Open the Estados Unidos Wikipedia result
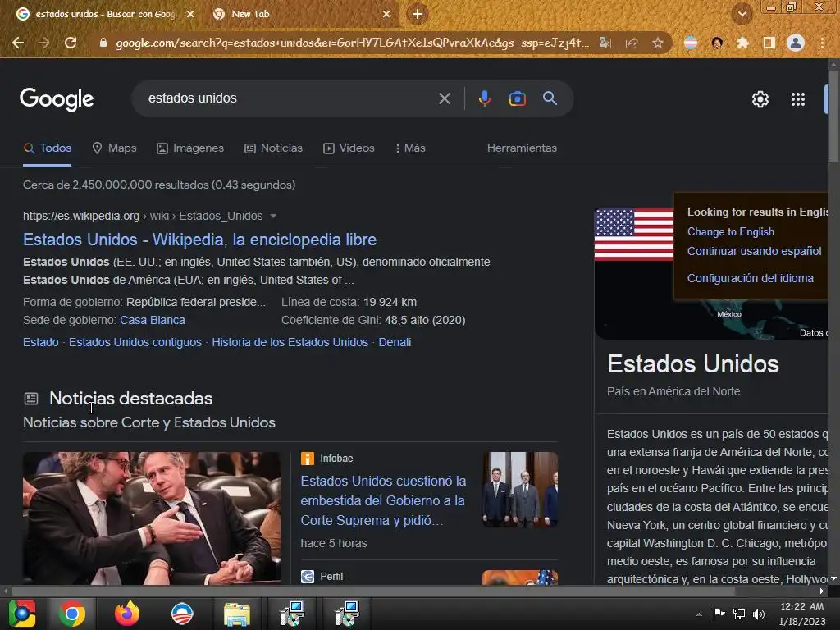The width and height of the screenshot is (840, 630). (x=200, y=240)
